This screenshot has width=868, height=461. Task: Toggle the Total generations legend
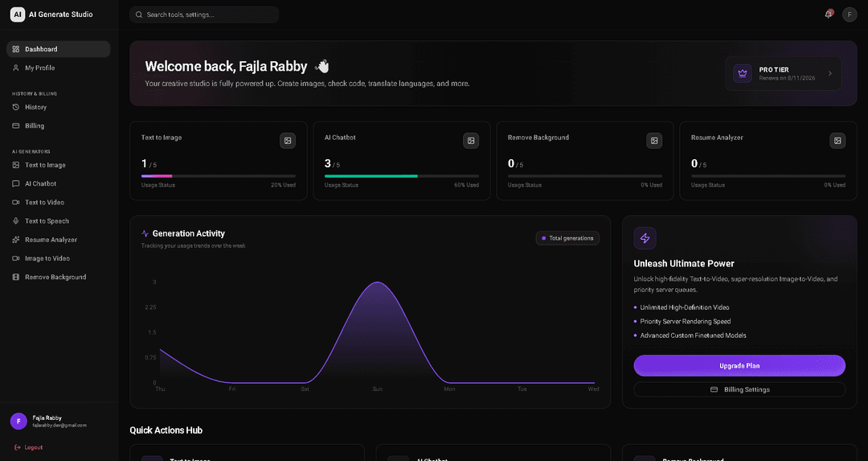coord(567,238)
